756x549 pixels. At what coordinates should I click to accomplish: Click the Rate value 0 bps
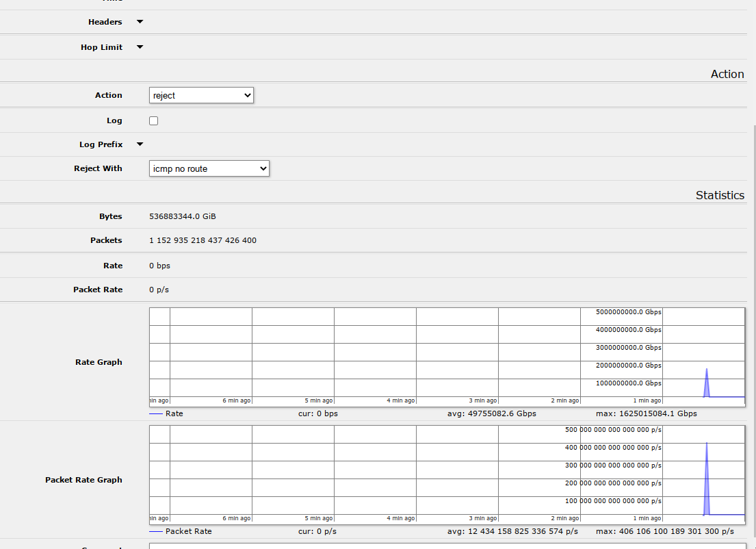coord(159,266)
